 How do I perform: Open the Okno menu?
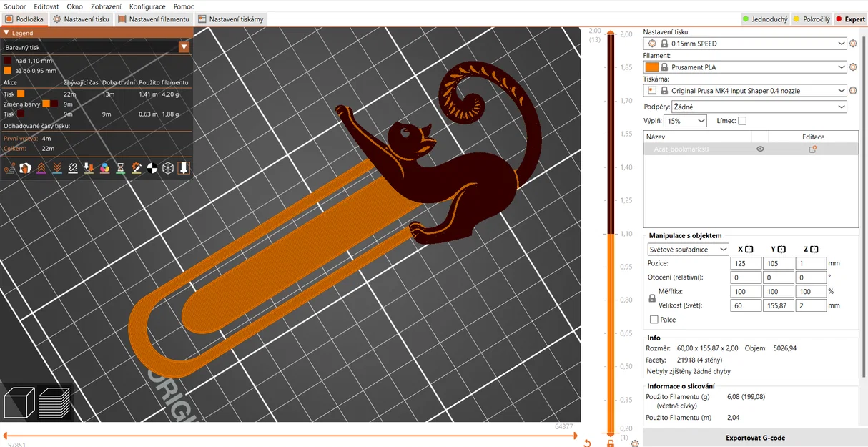point(75,6)
